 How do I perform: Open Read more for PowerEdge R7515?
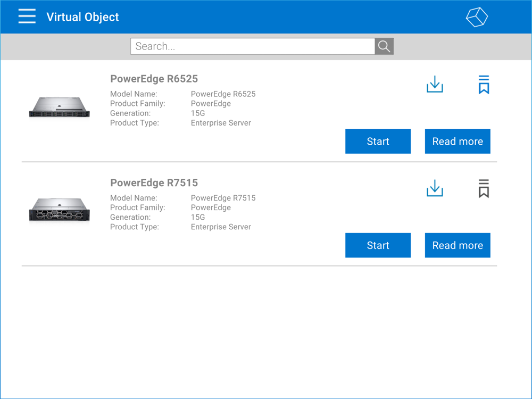458,245
